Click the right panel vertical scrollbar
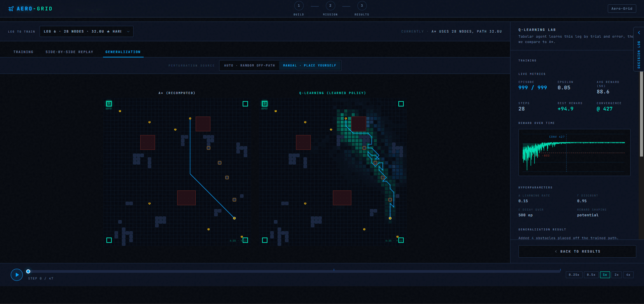This screenshot has height=304, width=644. pos(641,114)
